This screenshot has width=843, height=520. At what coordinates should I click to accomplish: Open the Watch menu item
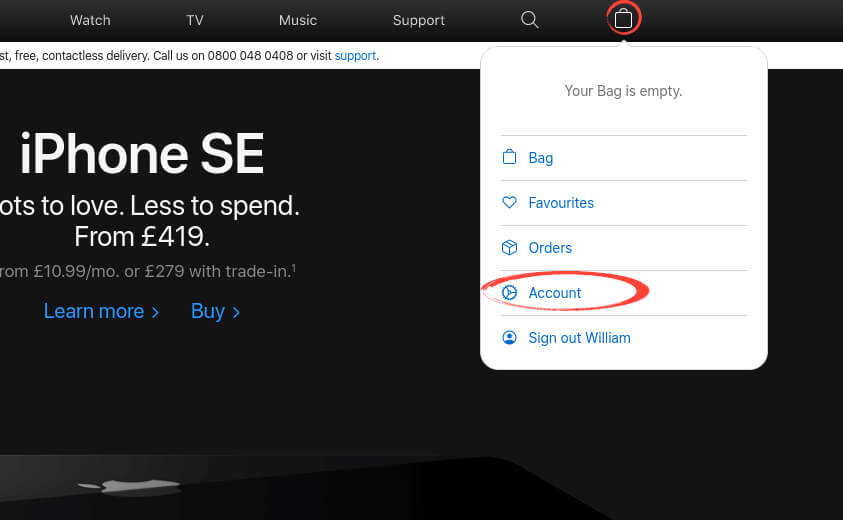(x=90, y=20)
